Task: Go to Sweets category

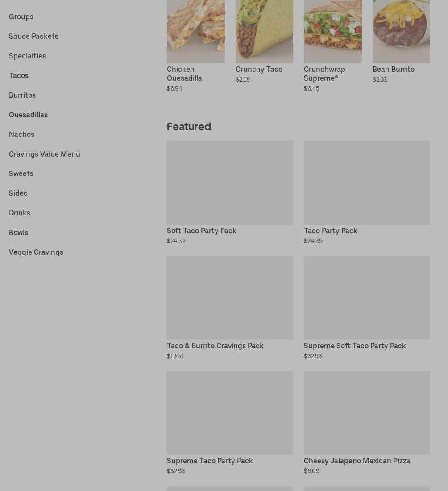Action: pyautogui.click(x=21, y=174)
